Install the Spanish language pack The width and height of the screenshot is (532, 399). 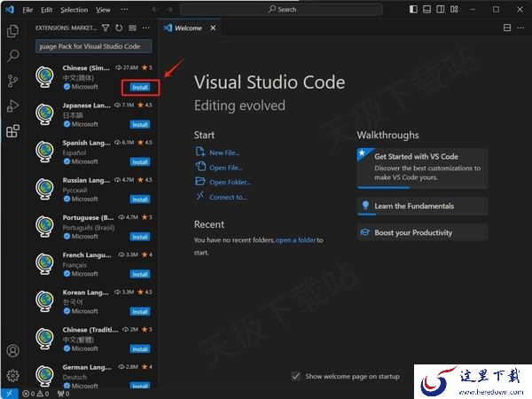(x=140, y=162)
